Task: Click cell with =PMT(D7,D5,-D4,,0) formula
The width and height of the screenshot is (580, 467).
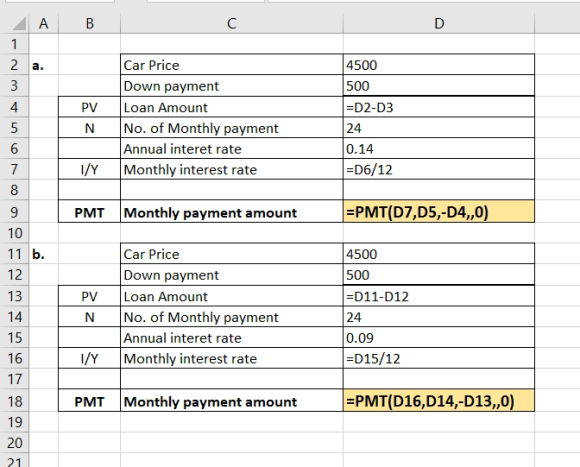Action: pyautogui.click(x=439, y=212)
